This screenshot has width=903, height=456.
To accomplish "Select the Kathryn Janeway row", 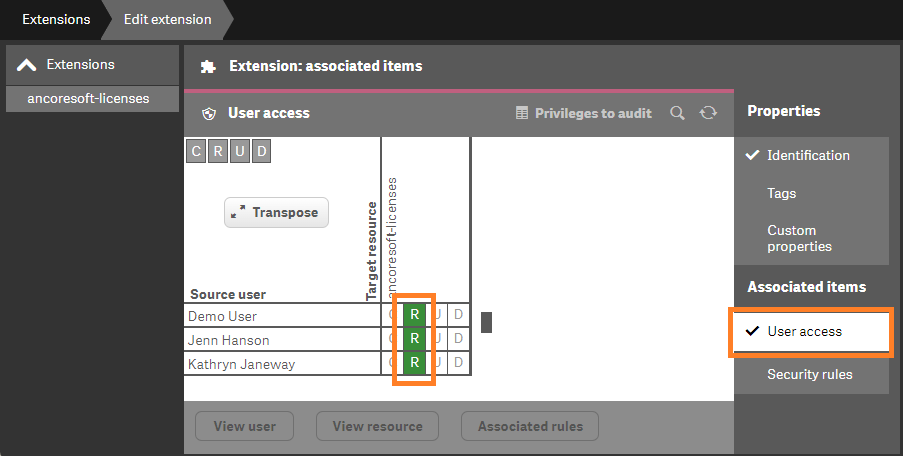I will tap(282, 364).
